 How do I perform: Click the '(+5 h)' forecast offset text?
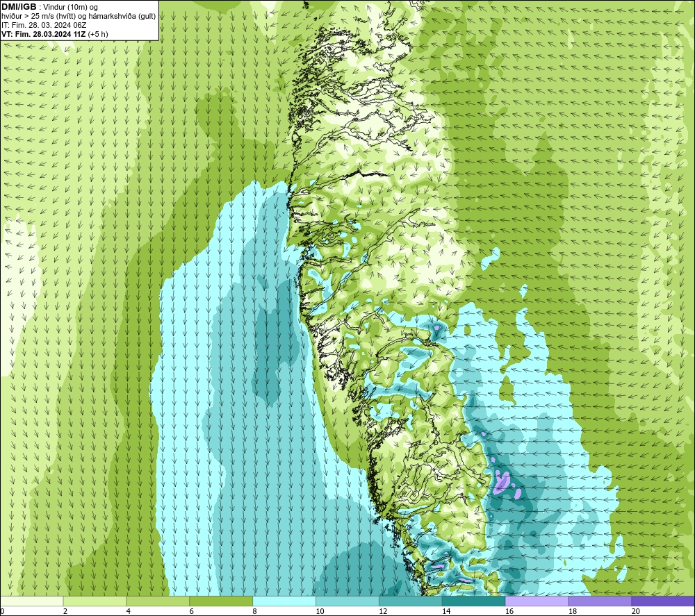point(98,34)
